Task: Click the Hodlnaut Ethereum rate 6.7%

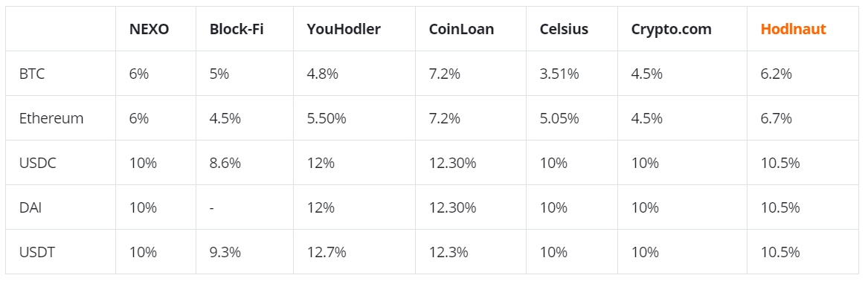Action: pos(776,117)
